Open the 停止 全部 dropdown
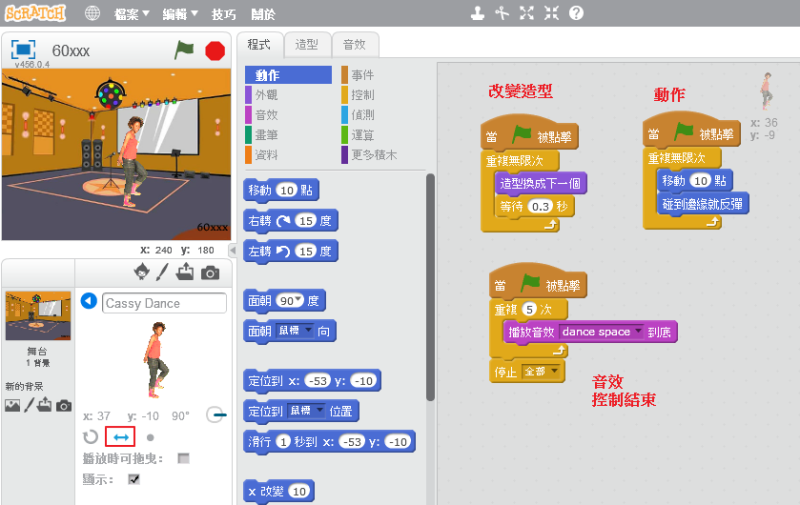The width and height of the screenshot is (800, 505). 556,371
